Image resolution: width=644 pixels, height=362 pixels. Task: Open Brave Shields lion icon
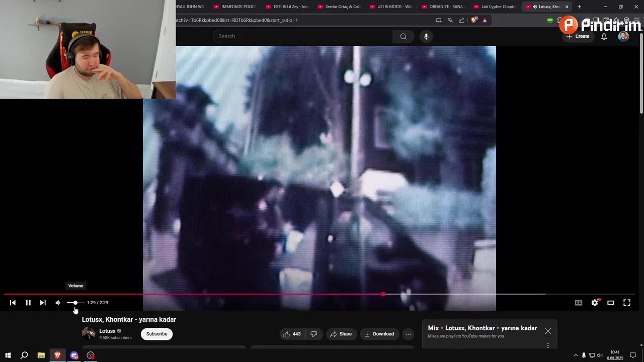pyautogui.click(x=473, y=20)
